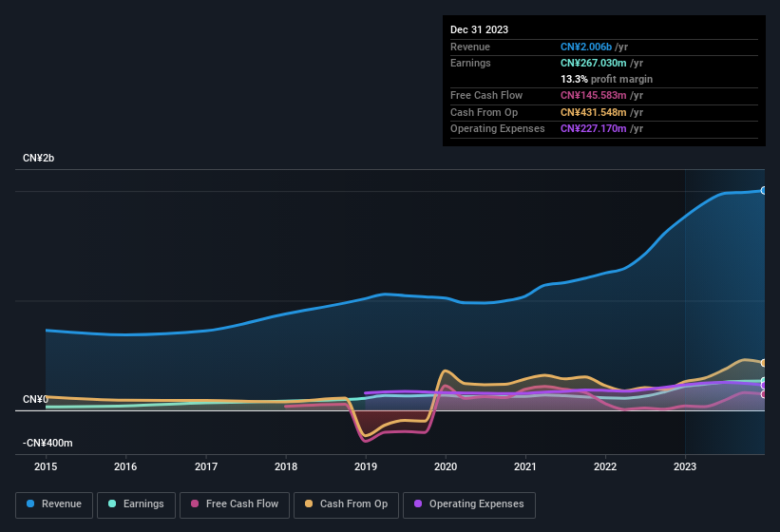Click the CN¥431.548m cash from op value

pos(594,112)
